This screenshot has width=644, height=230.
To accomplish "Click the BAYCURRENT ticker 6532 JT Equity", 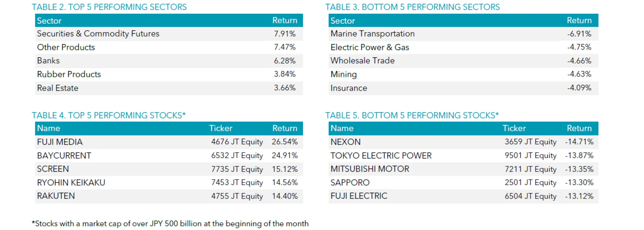I will pyautogui.click(x=237, y=156).
